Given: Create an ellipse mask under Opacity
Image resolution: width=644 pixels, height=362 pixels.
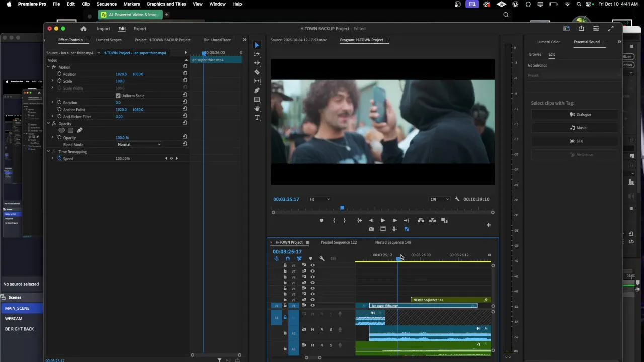Looking at the screenshot, I should (x=62, y=130).
